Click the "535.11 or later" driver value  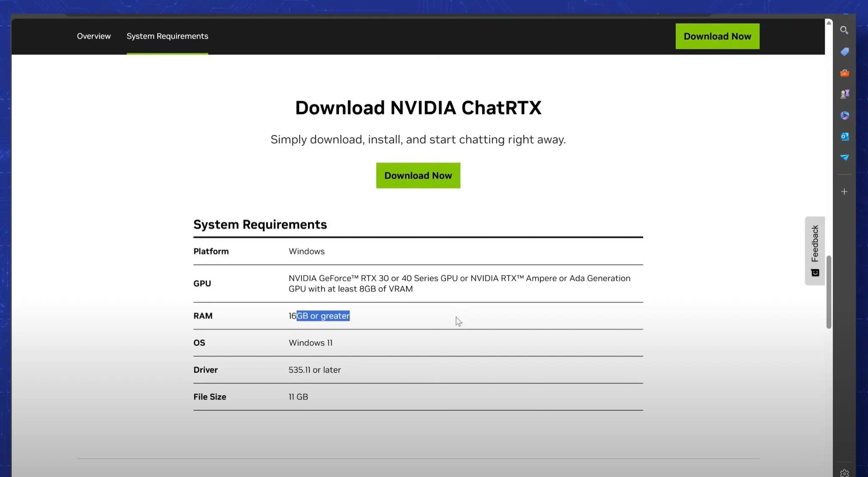314,370
